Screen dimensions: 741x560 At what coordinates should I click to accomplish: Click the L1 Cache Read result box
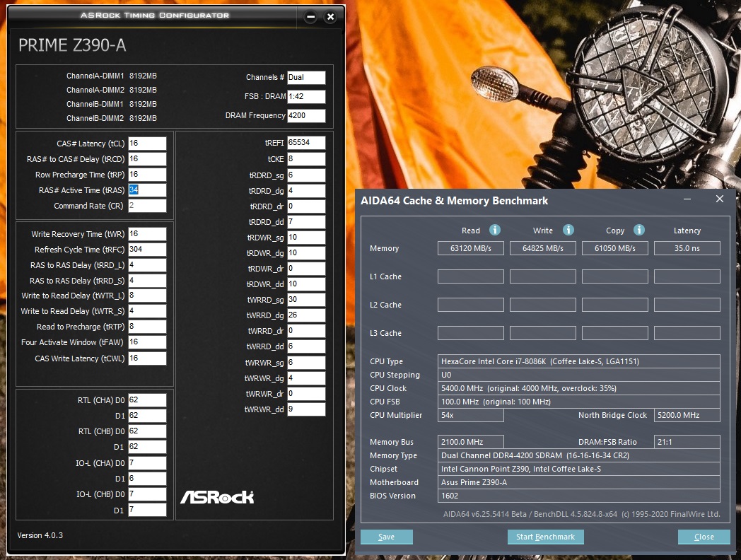click(x=471, y=276)
